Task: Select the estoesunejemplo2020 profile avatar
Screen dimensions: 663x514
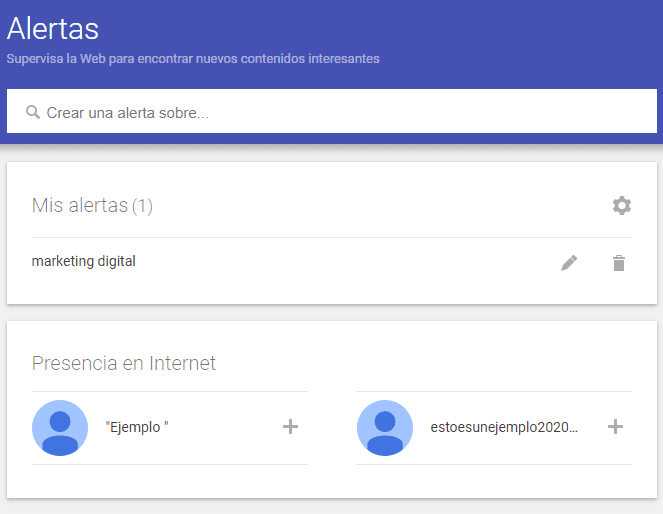Action: 385,428
